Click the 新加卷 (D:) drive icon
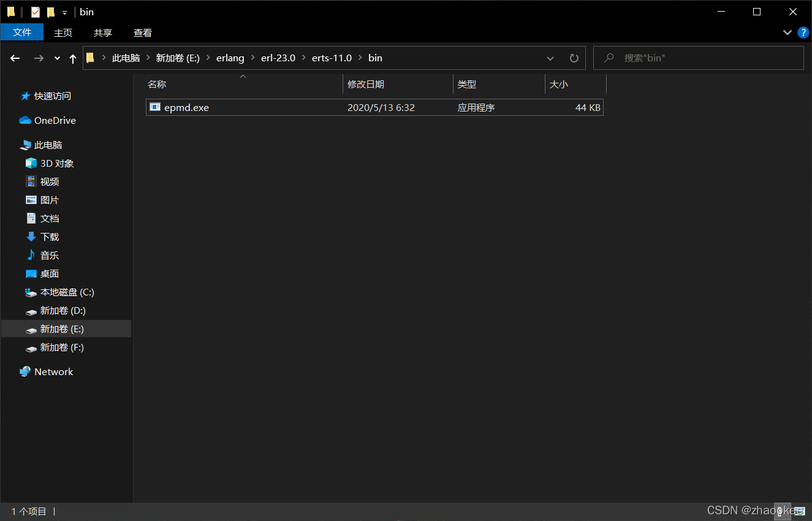Screen dimensions: 812x521 click(31, 311)
